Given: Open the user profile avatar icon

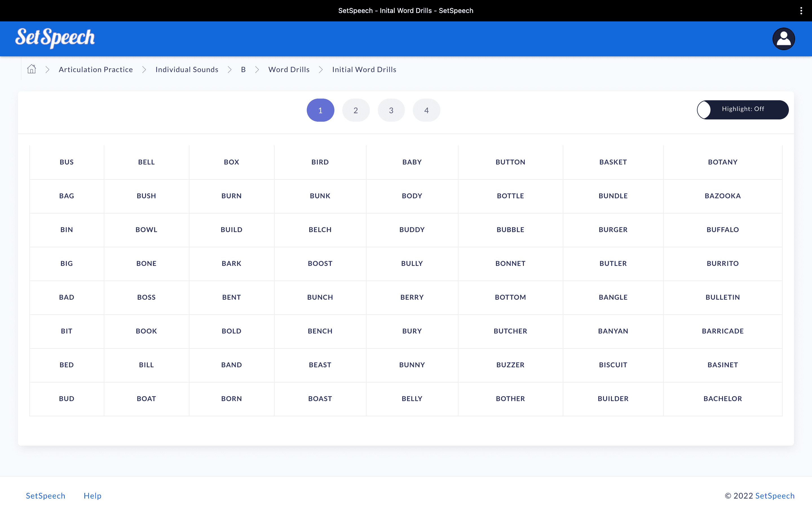Looking at the screenshot, I should click(784, 39).
